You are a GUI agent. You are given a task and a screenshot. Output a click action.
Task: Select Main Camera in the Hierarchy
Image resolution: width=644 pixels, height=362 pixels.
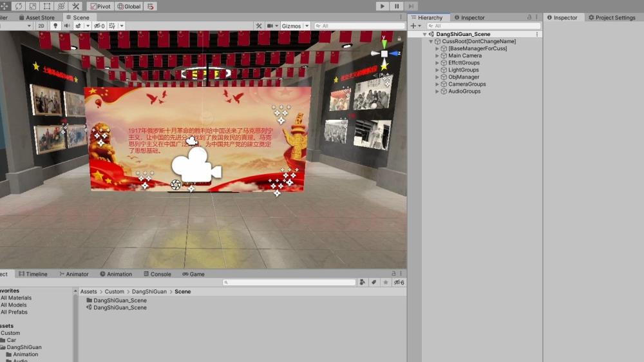tap(465, 56)
